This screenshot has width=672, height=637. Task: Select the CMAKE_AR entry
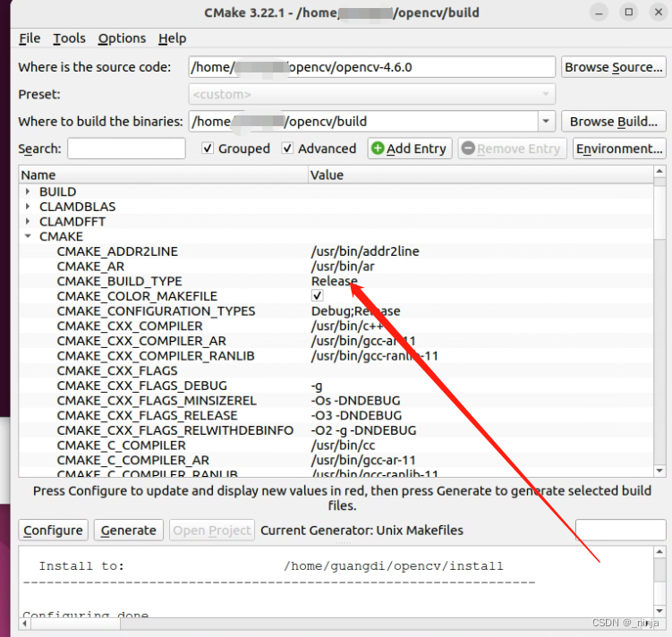[90, 267]
